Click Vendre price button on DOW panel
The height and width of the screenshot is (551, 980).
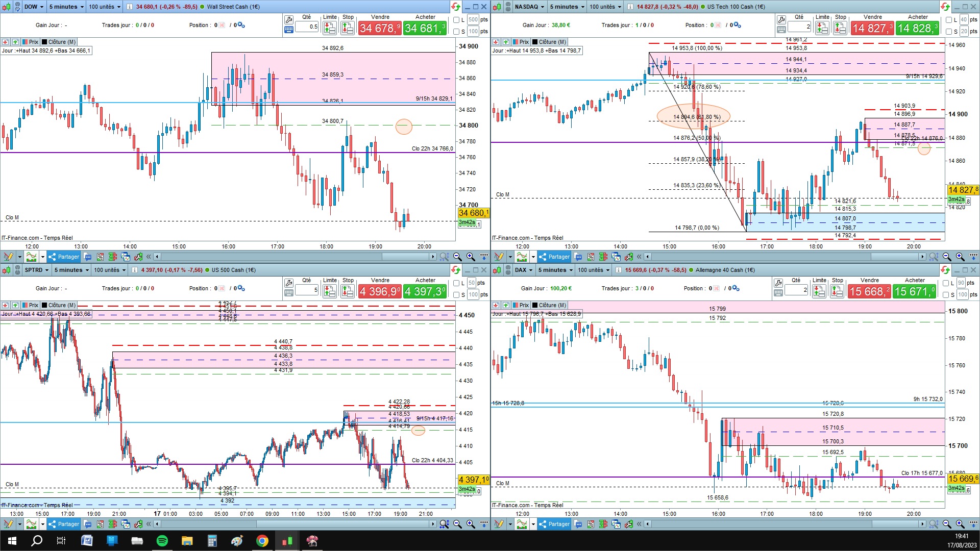coord(380,28)
